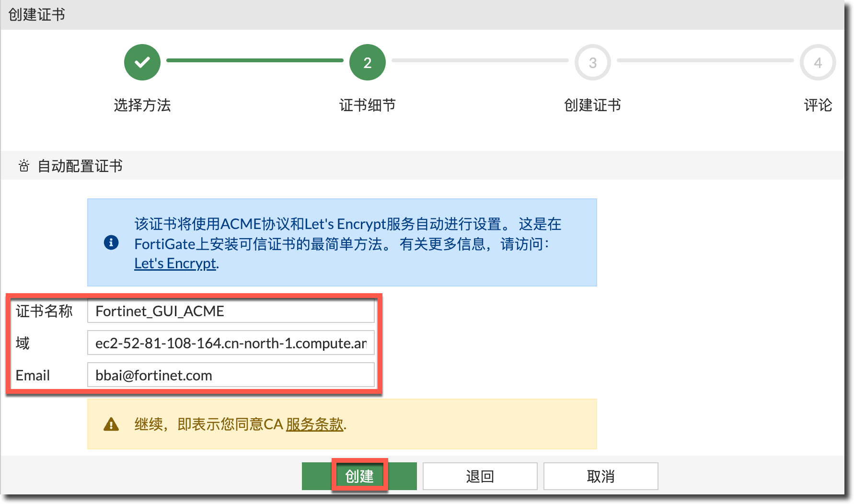Click the 创建证书 step label

pyautogui.click(x=592, y=105)
